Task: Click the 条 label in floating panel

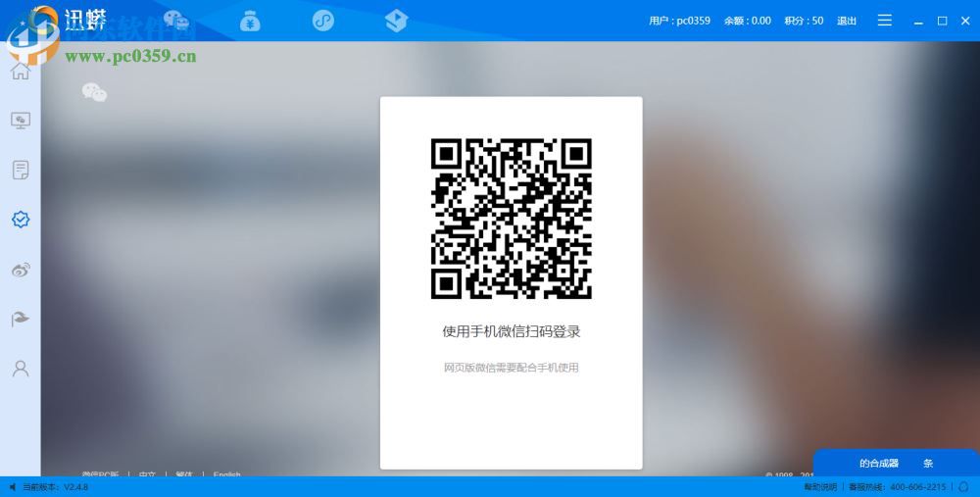Action: pyautogui.click(x=928, y=464)
